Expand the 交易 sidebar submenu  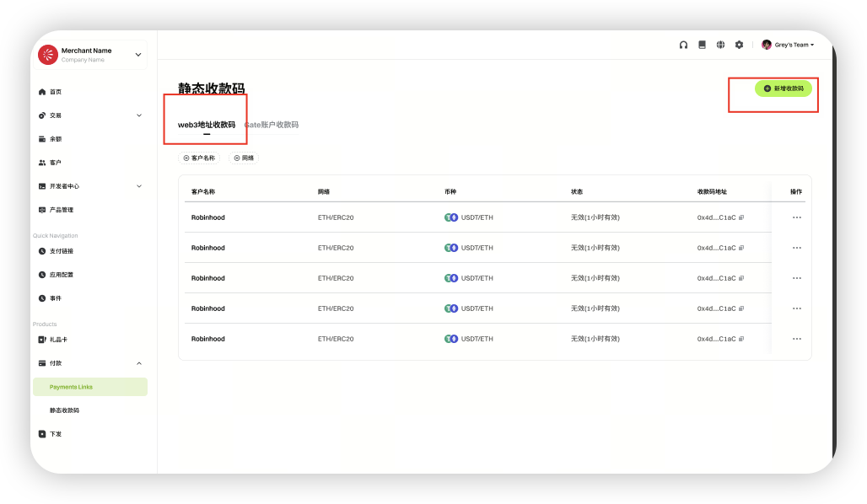click(139, 115)
